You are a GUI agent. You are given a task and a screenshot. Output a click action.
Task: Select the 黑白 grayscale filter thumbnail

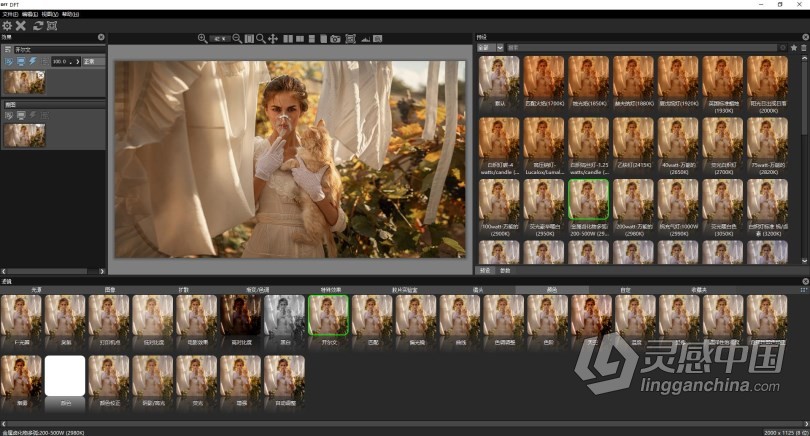285,316
